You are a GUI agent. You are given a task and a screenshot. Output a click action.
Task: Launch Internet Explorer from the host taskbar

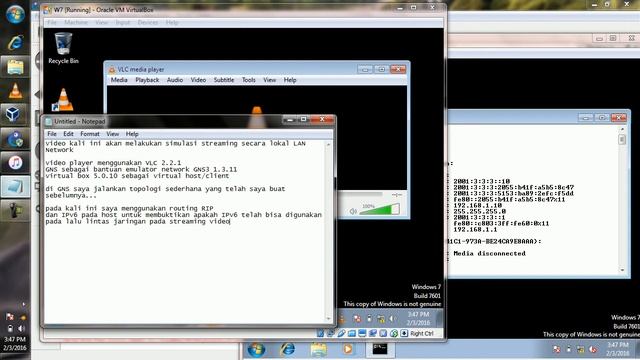[x=15, y=42]
